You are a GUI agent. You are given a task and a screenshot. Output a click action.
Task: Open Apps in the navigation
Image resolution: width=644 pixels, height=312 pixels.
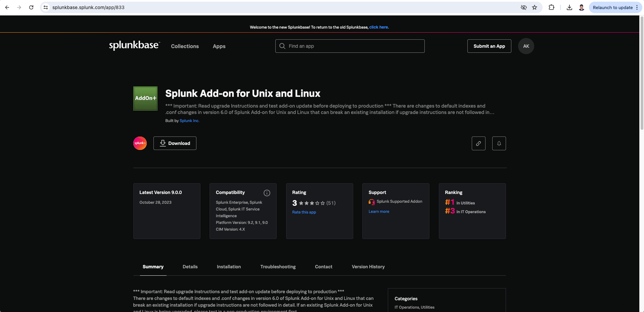point(219,46)
